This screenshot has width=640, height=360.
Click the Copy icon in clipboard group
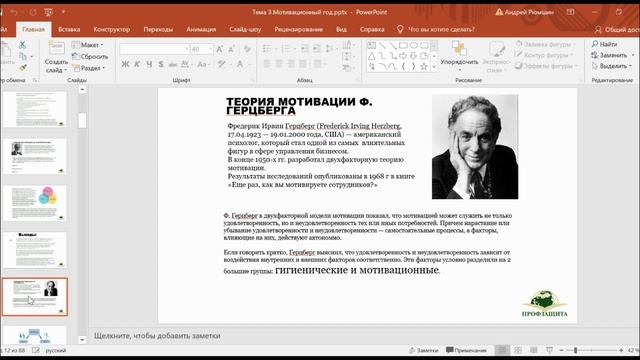pyautogui.click(x=23, y=56)
